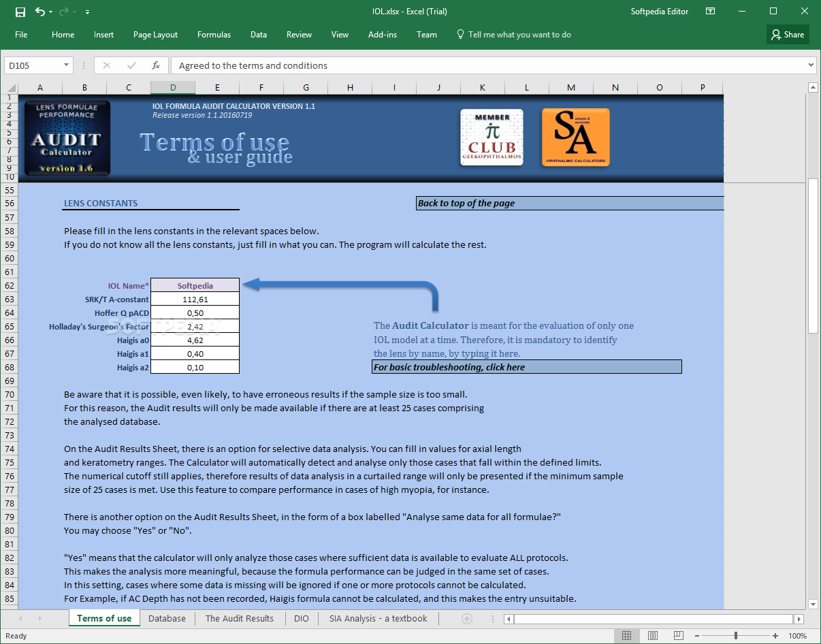Zoom in with the plus button
Image resolution: width=821 pixels, height=644 pixels.
tap(775, 636)
